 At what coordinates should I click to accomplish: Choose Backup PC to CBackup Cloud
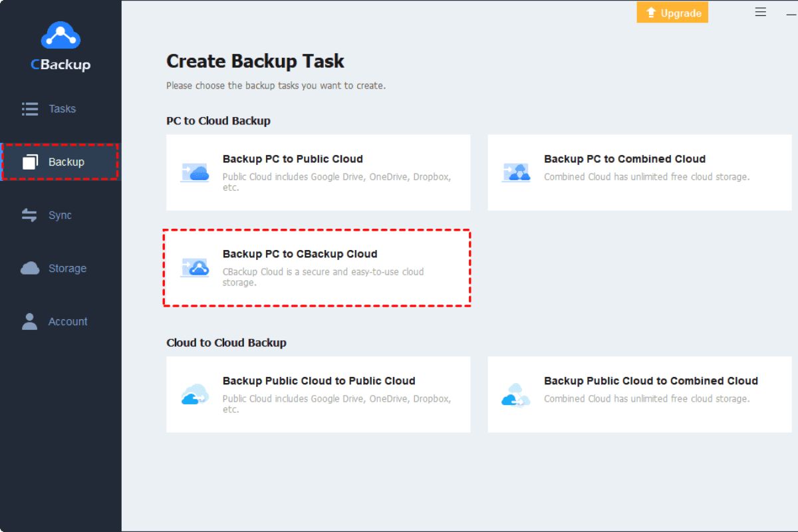pos(319,268)
